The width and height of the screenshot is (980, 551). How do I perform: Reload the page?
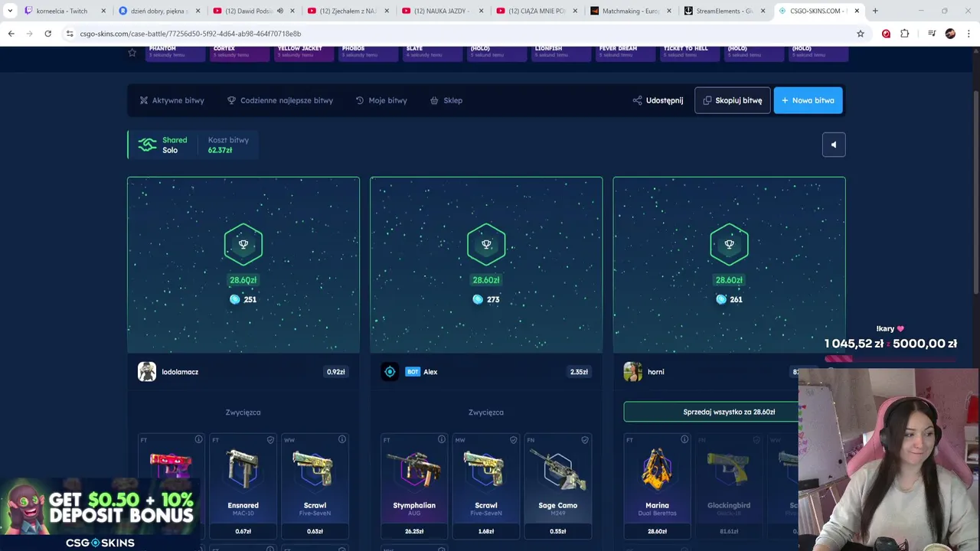(47, 34)
